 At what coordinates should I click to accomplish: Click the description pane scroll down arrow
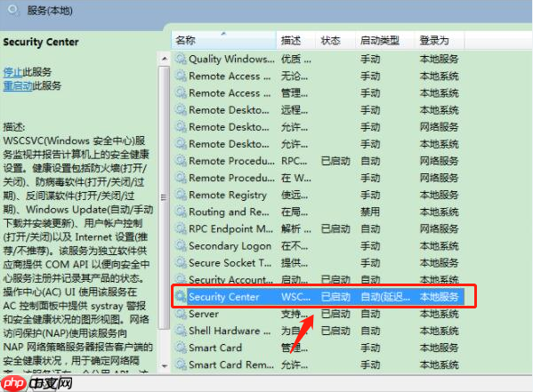coord(165,366)
